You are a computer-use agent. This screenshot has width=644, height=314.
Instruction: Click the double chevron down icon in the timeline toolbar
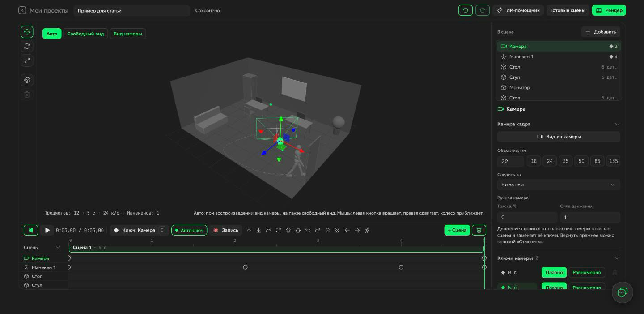(337, 230)
